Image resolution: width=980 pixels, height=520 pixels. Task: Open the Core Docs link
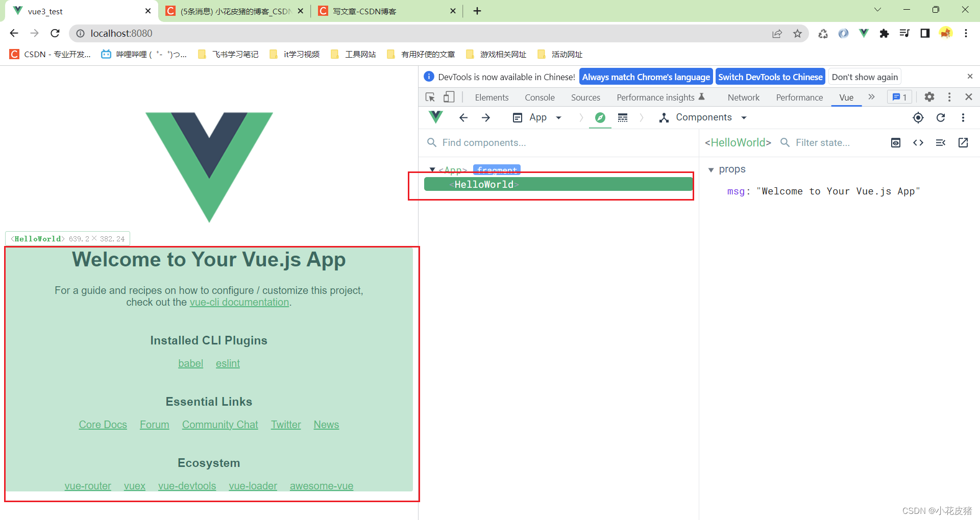point(103,425)
